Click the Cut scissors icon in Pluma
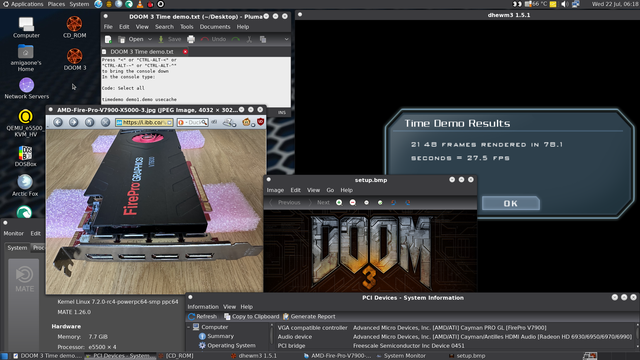 (x=249, y=39)
